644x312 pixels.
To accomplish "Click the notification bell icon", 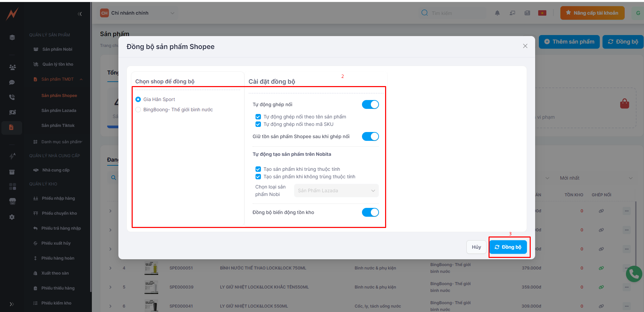I will point(497,13).
